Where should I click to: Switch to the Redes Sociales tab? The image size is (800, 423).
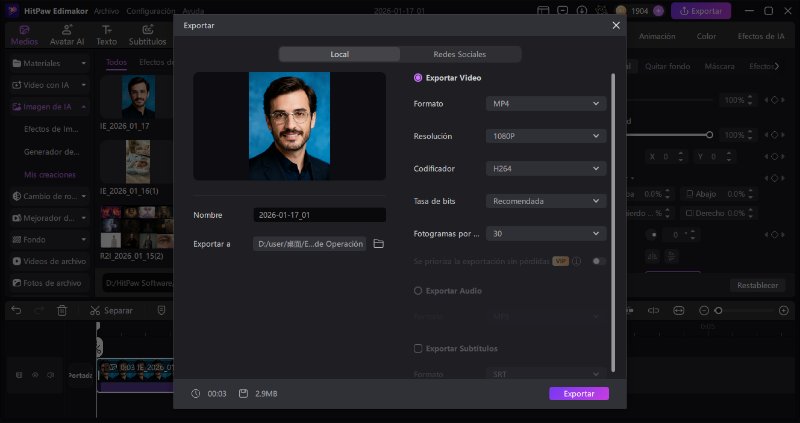(460, 54)
